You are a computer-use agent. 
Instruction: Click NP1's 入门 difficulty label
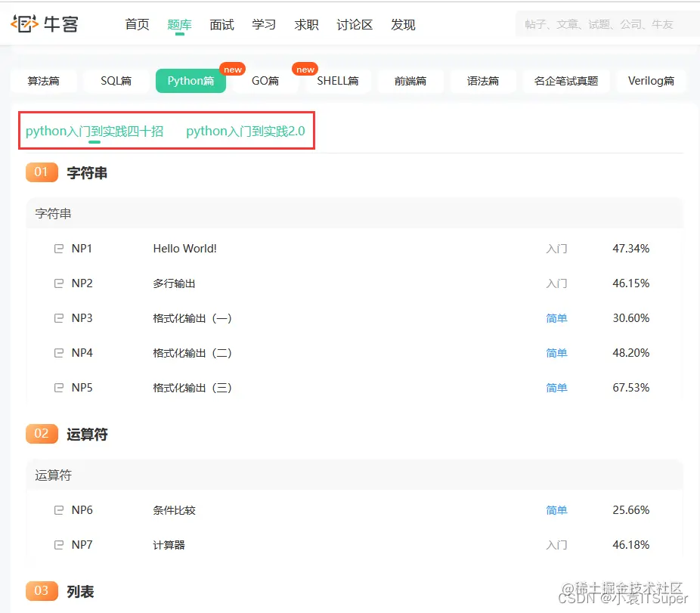556,249
